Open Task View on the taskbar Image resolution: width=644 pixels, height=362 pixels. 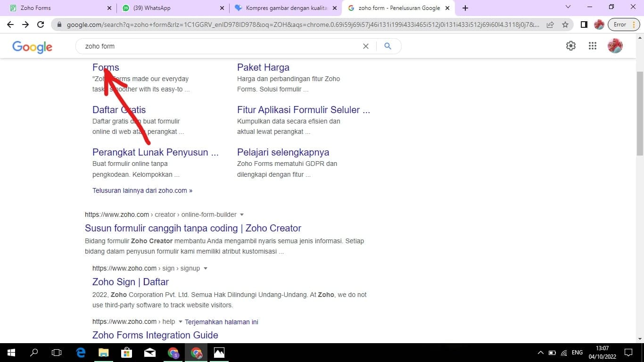[57, 353]
